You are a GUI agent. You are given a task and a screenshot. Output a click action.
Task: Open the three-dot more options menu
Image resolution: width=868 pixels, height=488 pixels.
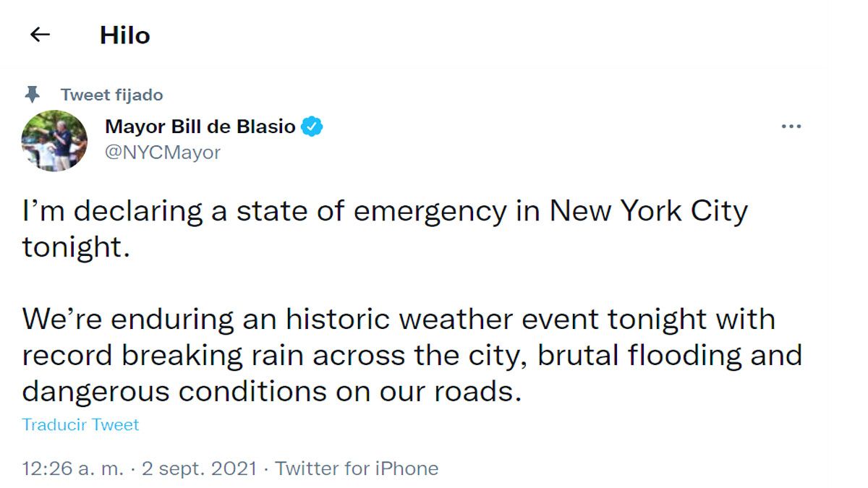coord(791,127)
